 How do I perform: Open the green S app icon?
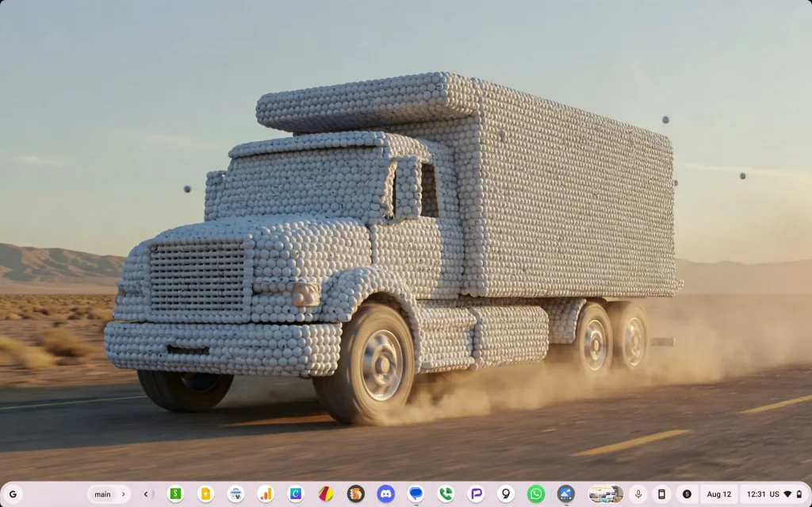click(175, 494)
